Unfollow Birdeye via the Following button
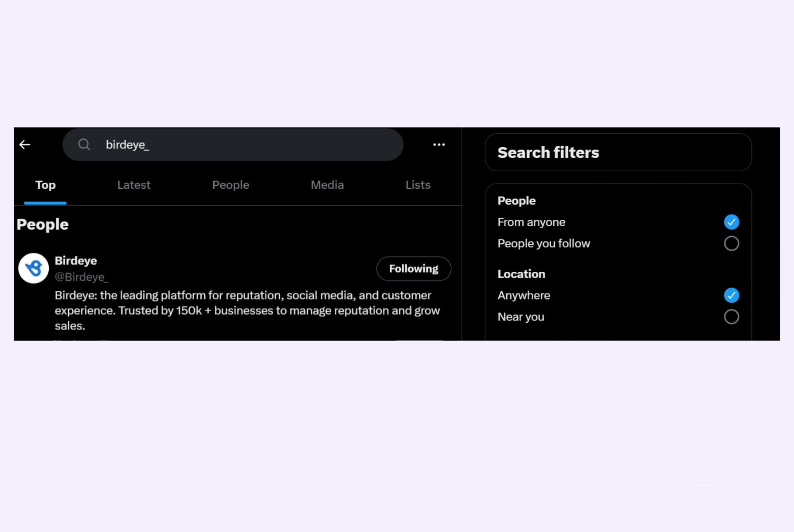The width and height of the screenshot is (794, 532). [414, 268]
